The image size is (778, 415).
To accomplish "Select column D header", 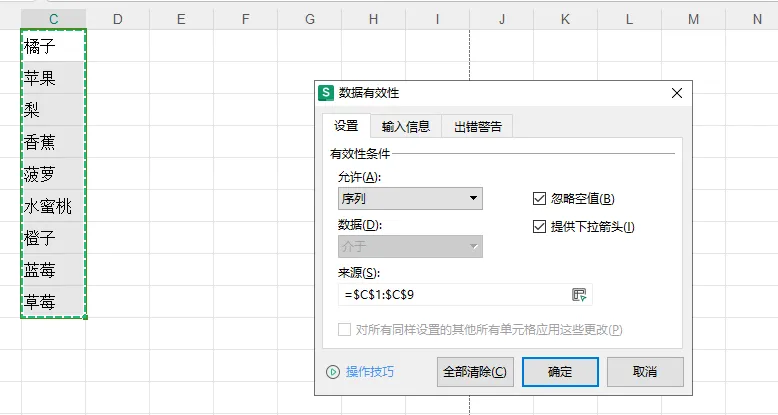I will click(118, 19).
